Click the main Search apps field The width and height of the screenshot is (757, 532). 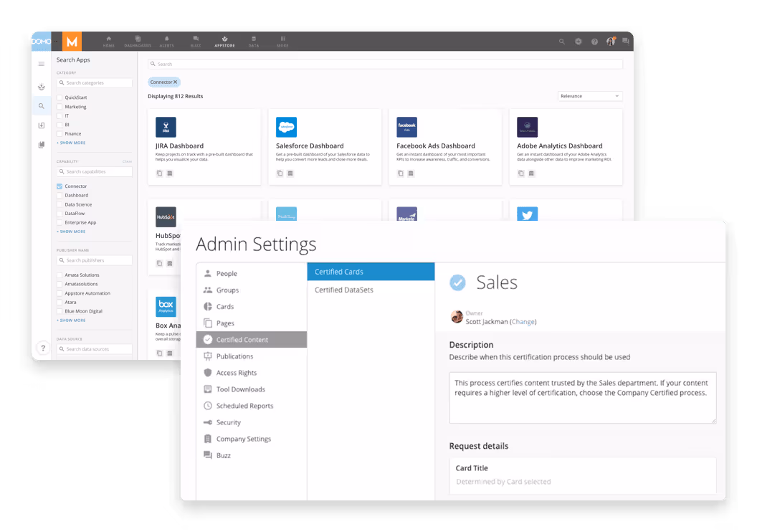[x=385, y=64]
